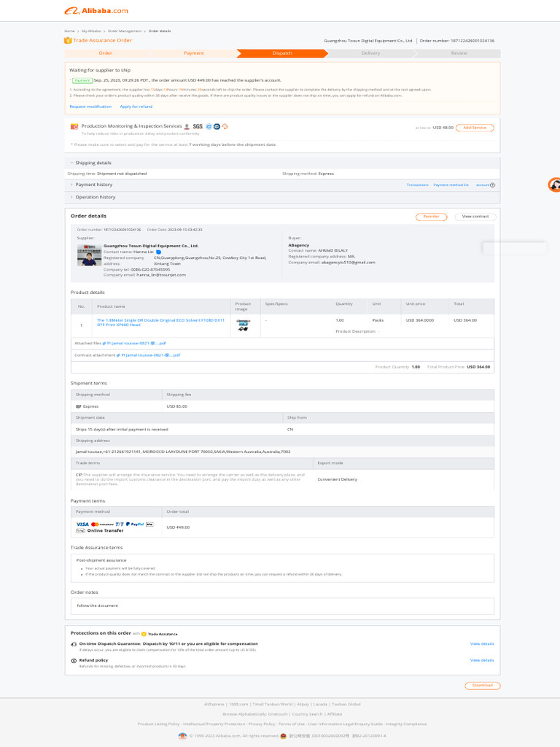Click the Add Service button

pyautogui.click(x=475, y=128)
